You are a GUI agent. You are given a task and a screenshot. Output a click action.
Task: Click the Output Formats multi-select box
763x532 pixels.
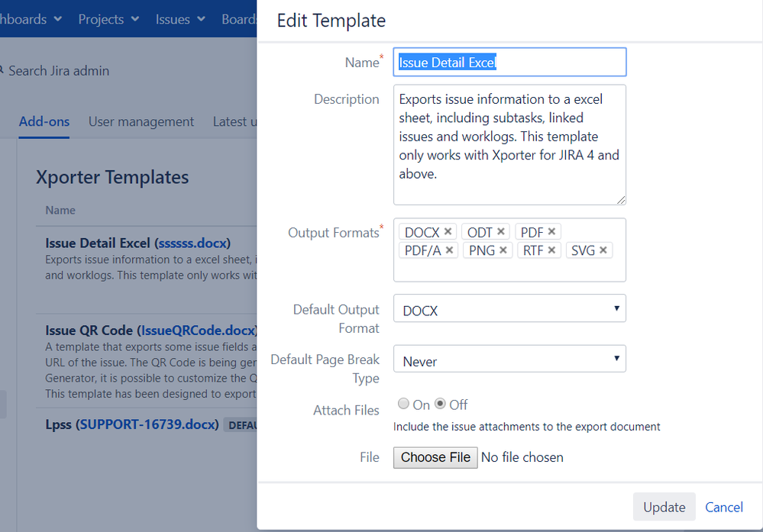[x=509, y=250]
